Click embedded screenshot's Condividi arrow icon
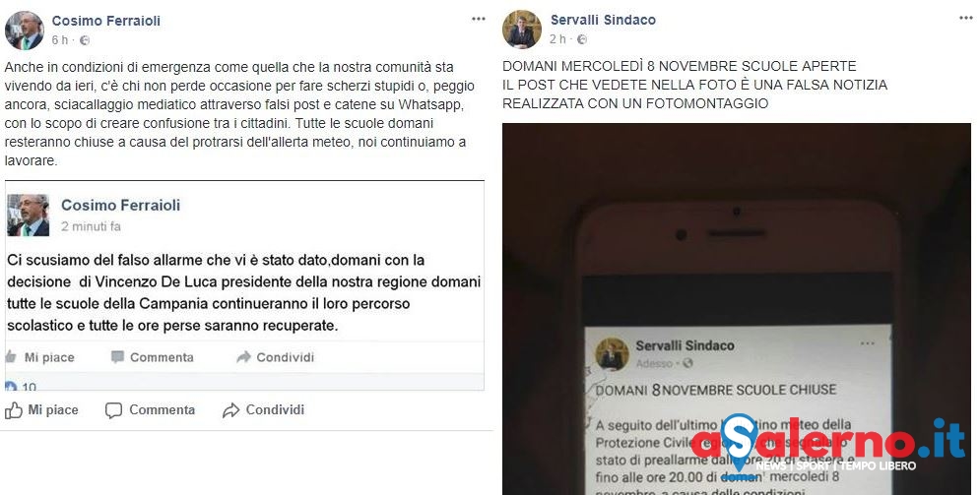 [243, 357]
